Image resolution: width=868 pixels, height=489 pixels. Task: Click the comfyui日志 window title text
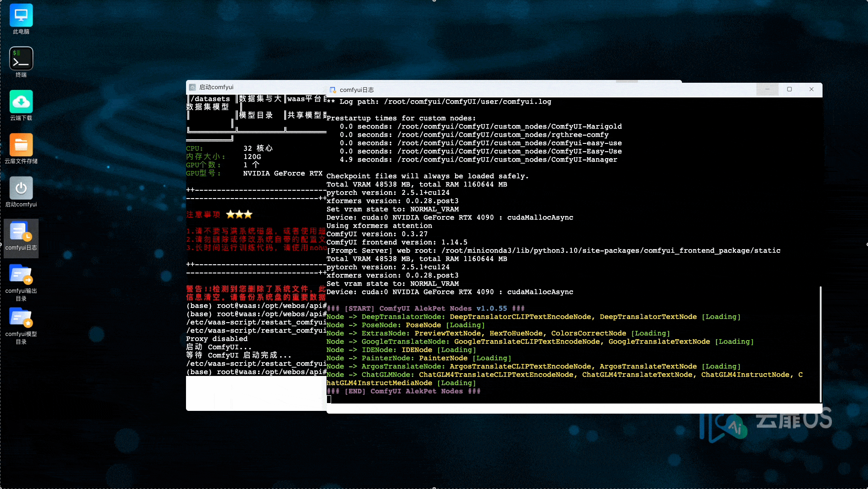pos(357,90)
